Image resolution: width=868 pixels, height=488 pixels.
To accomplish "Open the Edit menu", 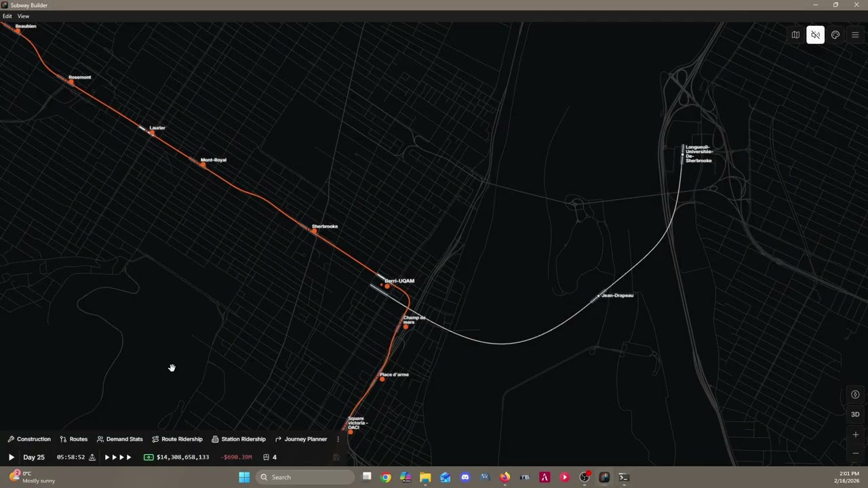I will point(7,16).
